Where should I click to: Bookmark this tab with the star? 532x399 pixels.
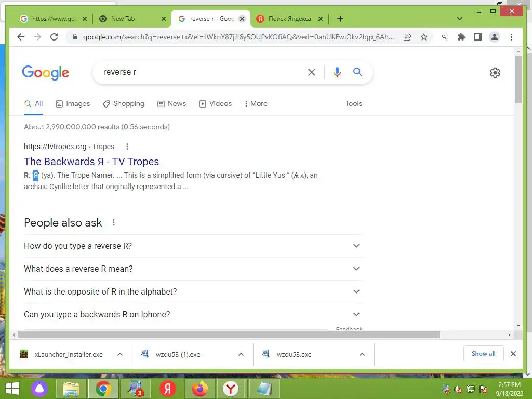pos(424,37)
